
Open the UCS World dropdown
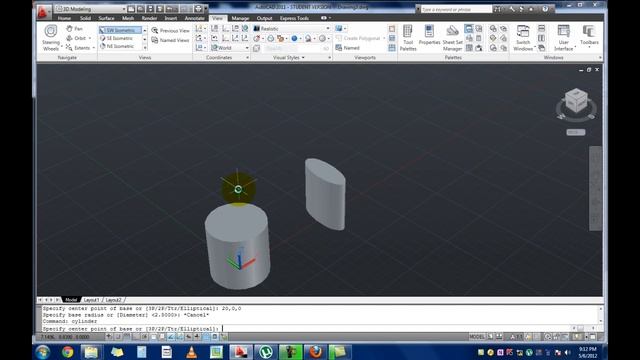click(229, 48)
